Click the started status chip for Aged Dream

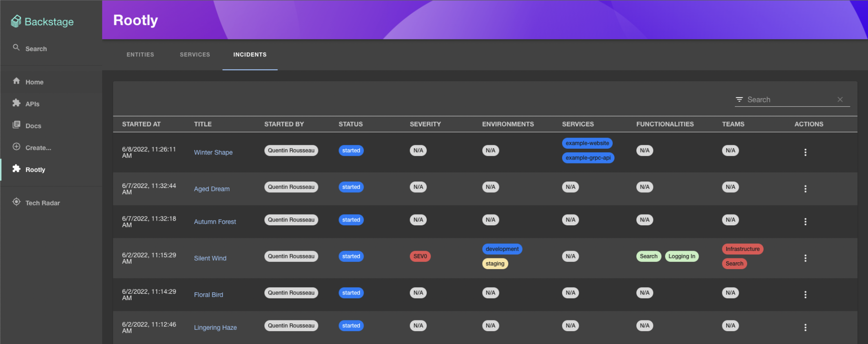[x=351, y=187]
